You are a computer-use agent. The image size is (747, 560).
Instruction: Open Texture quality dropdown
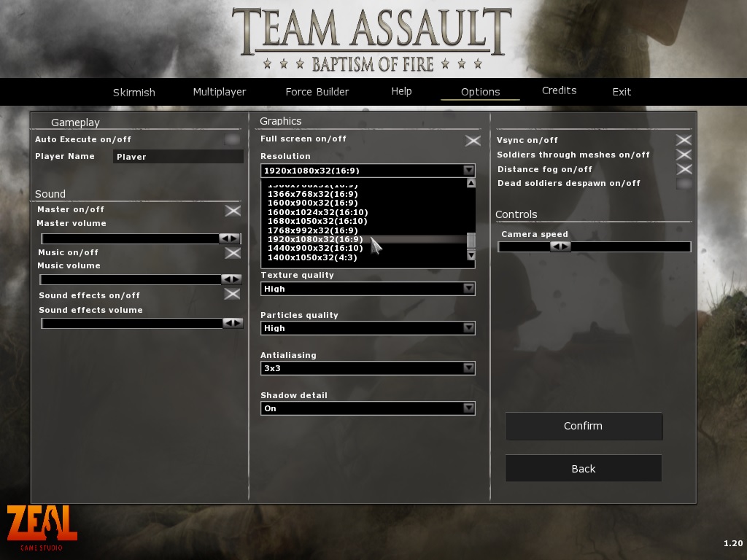469,288
